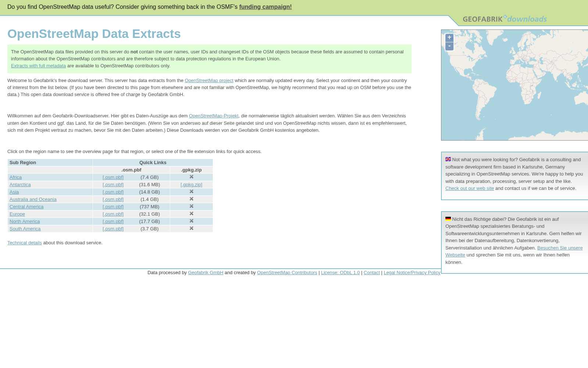Click Africa's (7.4 GB) size cell
The image size is (588, 368).
coord(150,177)
